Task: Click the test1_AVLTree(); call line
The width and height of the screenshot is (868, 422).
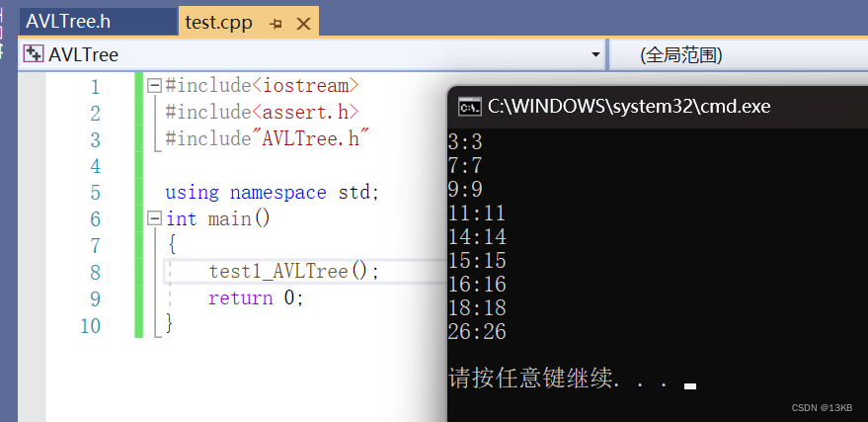Action: point(294,272)
